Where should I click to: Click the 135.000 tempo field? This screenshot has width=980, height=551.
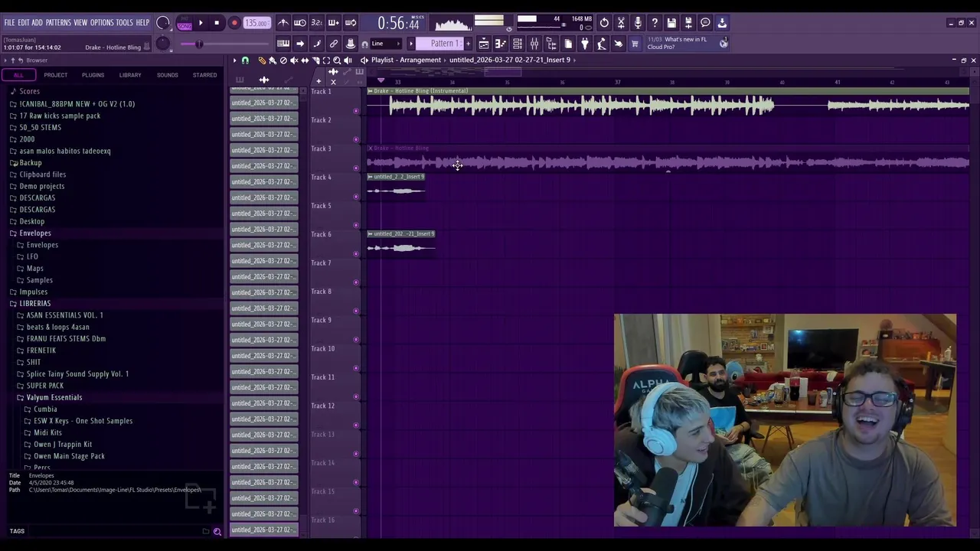(256, 23)
